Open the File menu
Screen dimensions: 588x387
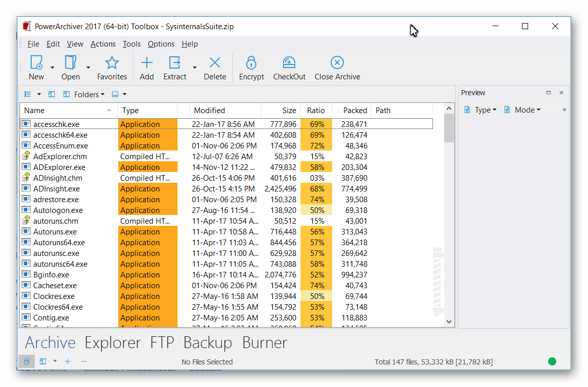[33, 44]
